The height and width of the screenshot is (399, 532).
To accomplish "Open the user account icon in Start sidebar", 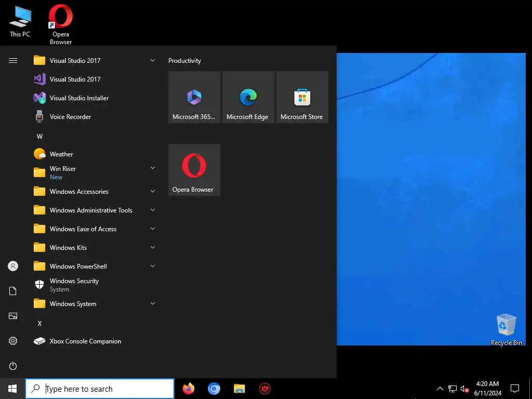I will point(13,266).
